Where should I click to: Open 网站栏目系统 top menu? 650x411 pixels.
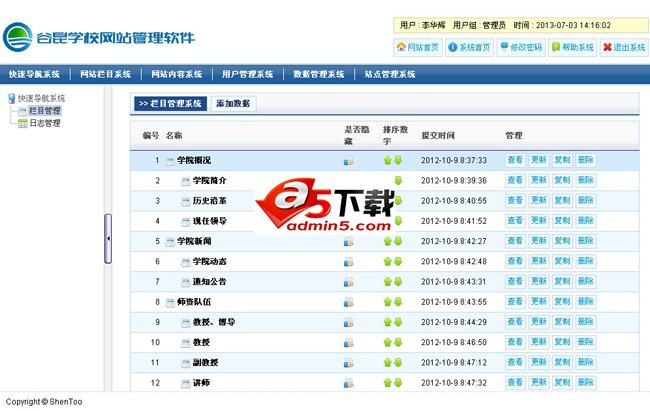pyautogui.click(x=105, y=74)
